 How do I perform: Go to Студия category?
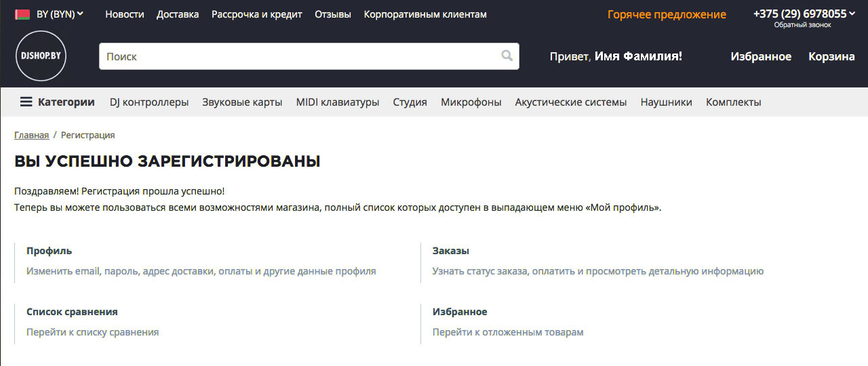pyautogui.click(x=410, y=102)
